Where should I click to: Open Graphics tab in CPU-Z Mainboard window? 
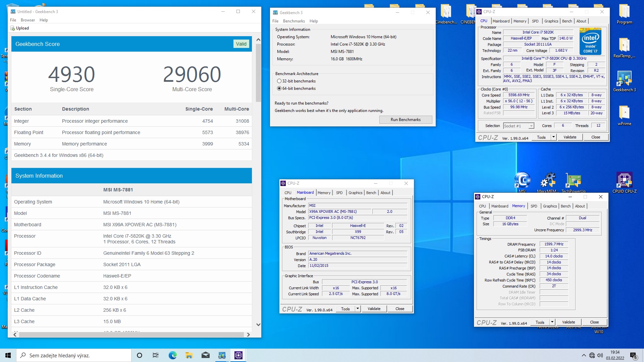[355, 193]
